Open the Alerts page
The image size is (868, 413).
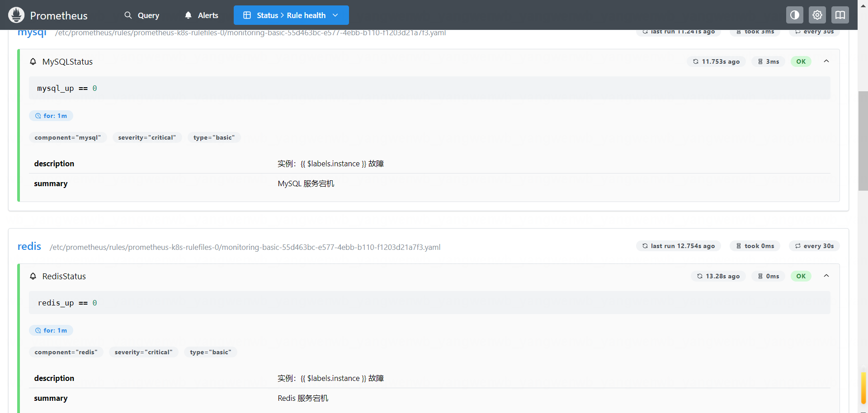click(202, 15)
